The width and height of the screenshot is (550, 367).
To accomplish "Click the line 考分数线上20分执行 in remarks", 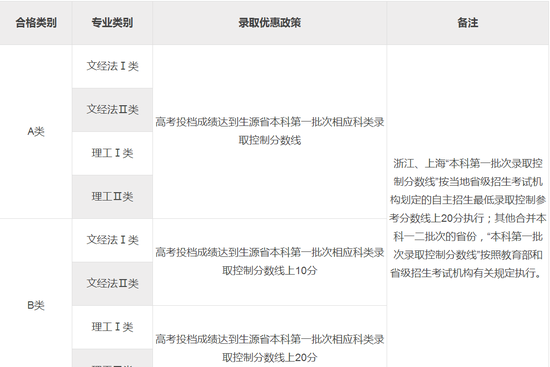I will click(437, 218).
